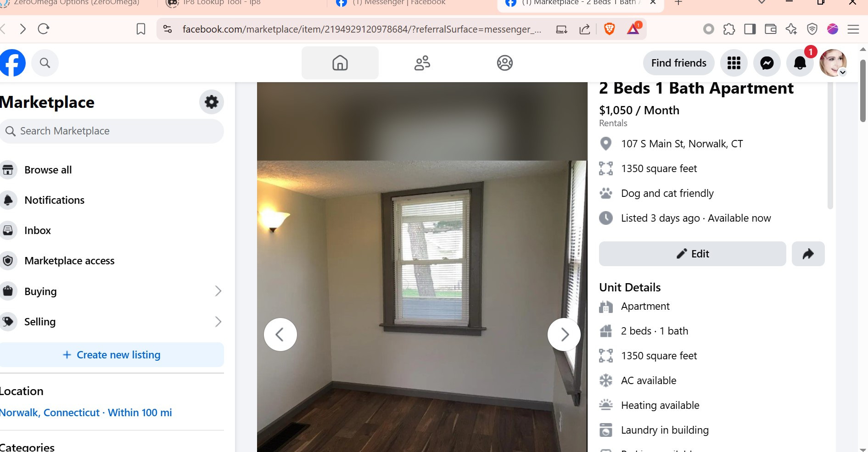The width and height of the screenshot is (868, 452).
Task: Open the VPN shield icon
Action: tap(812, 29)
